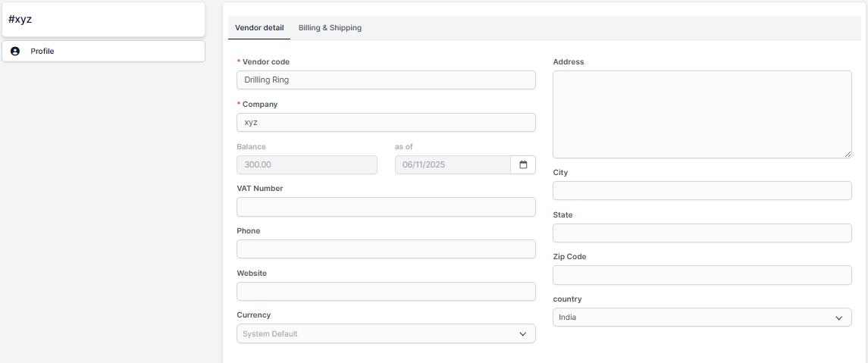The height and width of the screenshot is (363, 868).
Task: Select the Balance field showing 300.00
Action: click(x=307, y=164)
